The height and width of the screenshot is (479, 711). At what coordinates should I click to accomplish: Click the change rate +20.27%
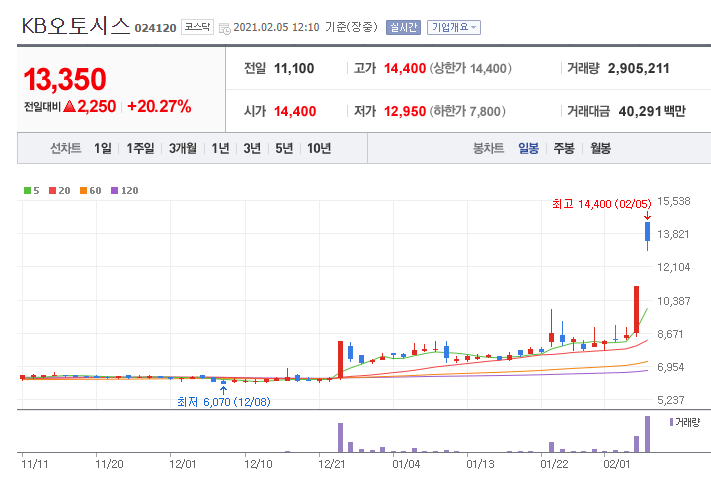click(x=159, y=107)
